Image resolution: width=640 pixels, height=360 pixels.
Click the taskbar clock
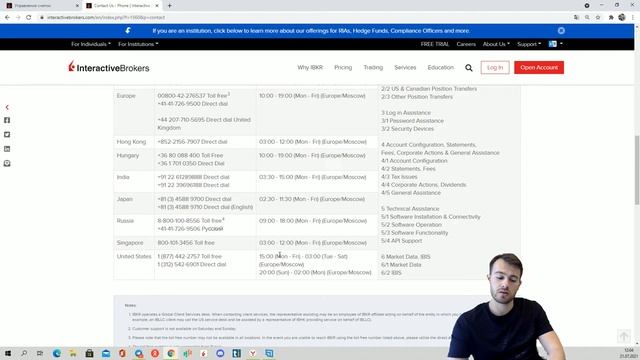coord(629,353)
